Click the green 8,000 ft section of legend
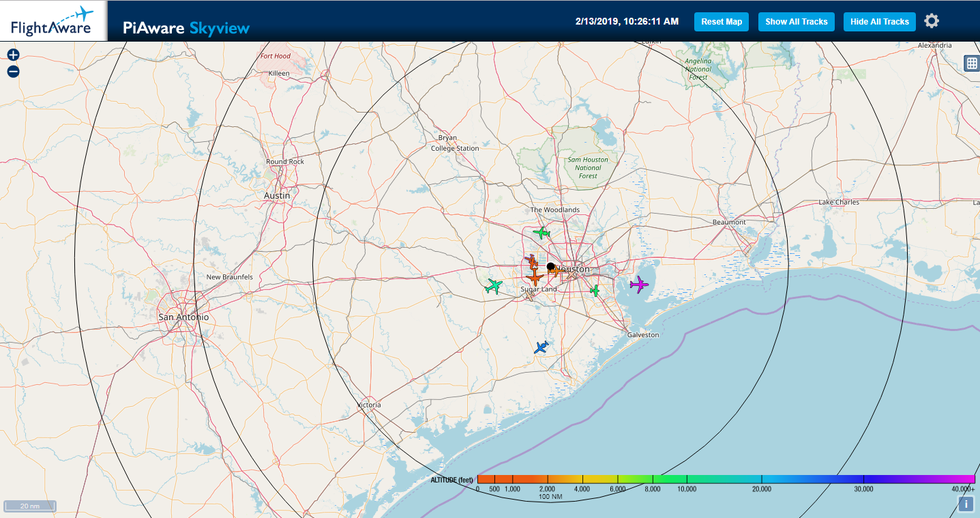Image resolution: width=980 pixels, height=518 pixels. (653, 478)
